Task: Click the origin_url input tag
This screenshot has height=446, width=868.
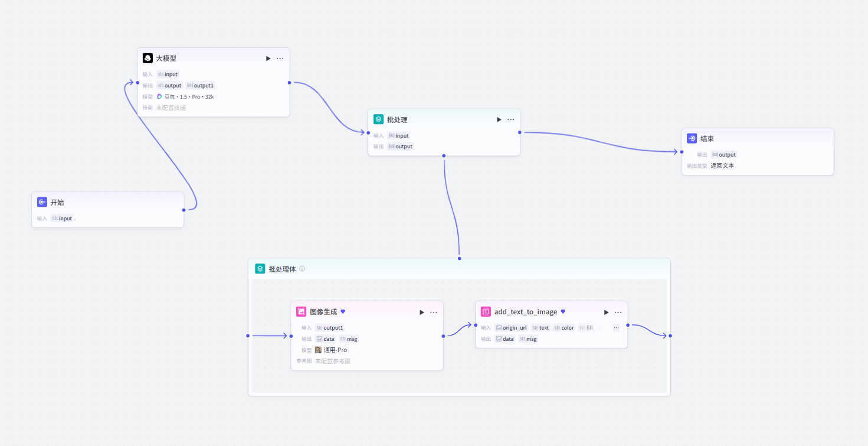Action: pyautogui.click(x=511, y=327)
